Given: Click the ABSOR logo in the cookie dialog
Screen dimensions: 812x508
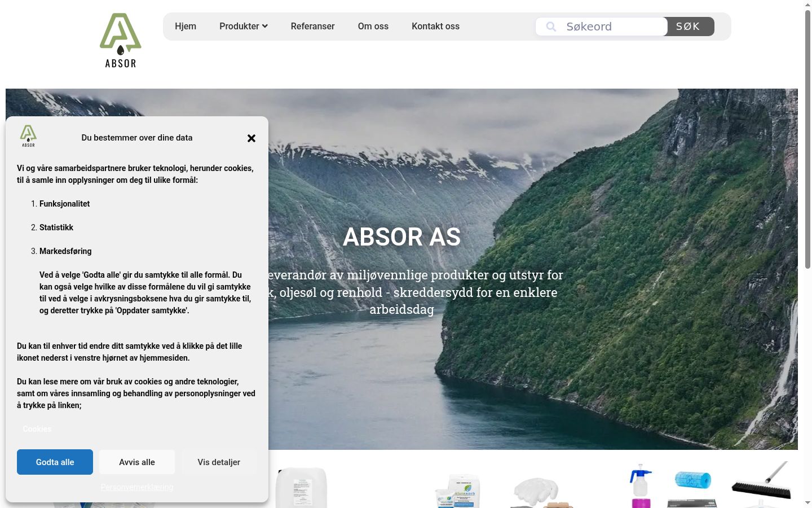Looking at the screenshot, I should pyautogui.click(x=28, y=136).
